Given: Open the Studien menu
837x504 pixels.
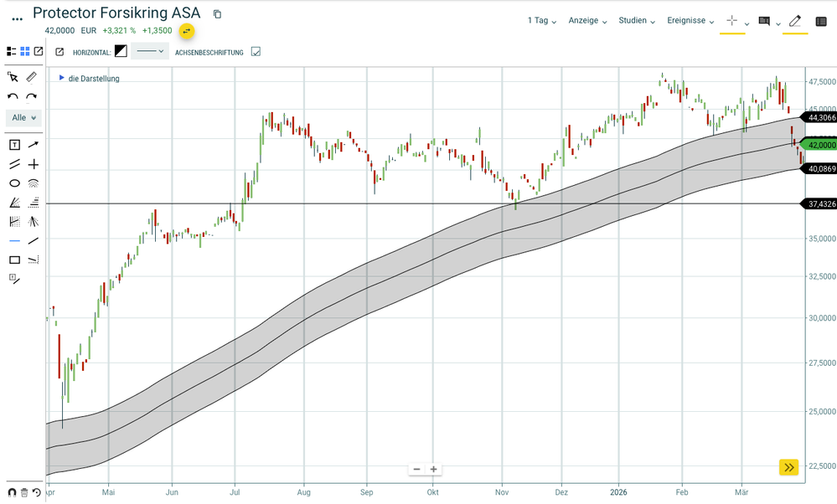Looking at the screenshot, I should 637,20.
